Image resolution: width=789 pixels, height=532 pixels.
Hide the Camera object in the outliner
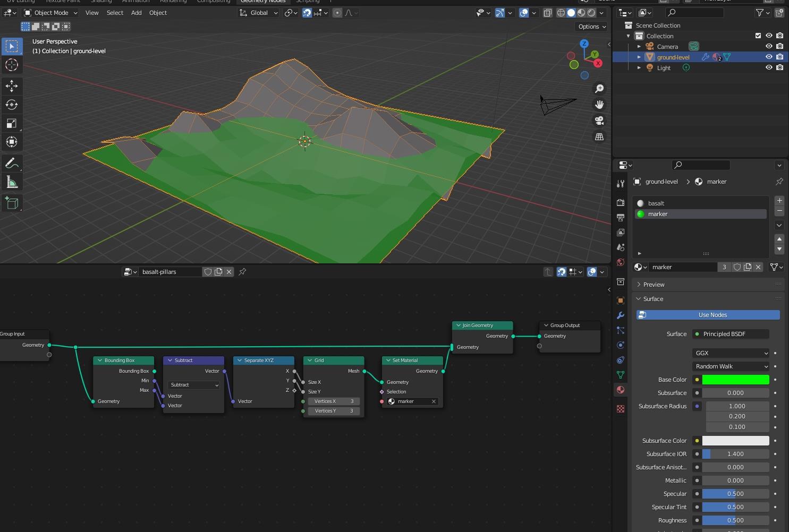click(769, 46)
